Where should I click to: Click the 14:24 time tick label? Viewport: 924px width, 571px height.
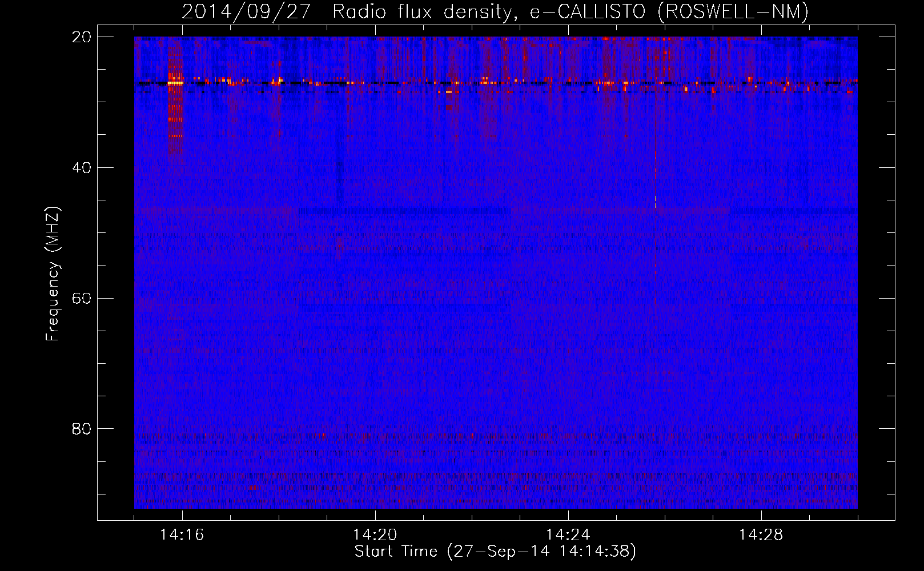point(568,534)
